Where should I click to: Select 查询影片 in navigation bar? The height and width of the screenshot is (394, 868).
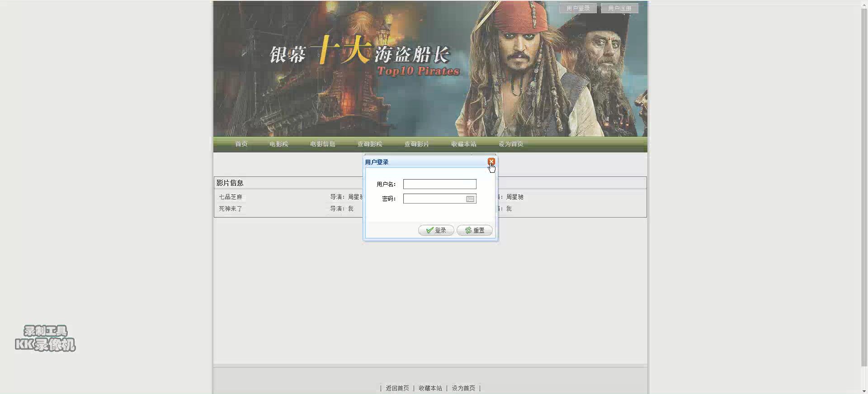pyautogui.click(x=416, y=144)
